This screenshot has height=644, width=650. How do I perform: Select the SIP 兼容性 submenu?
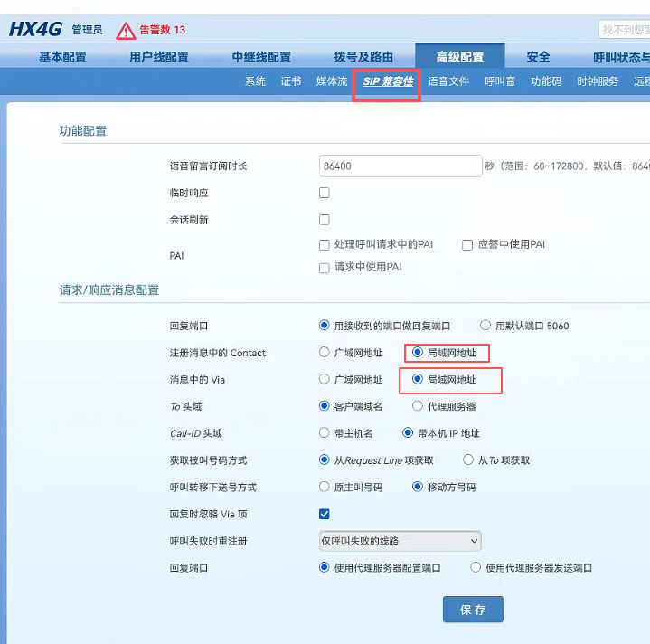[388, 81]
